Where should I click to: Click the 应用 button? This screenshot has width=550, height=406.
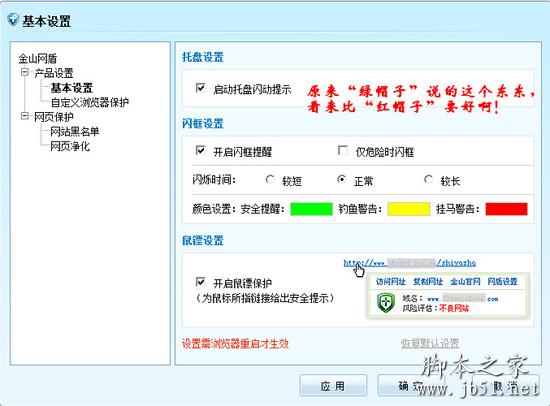[x=333, y=386]
